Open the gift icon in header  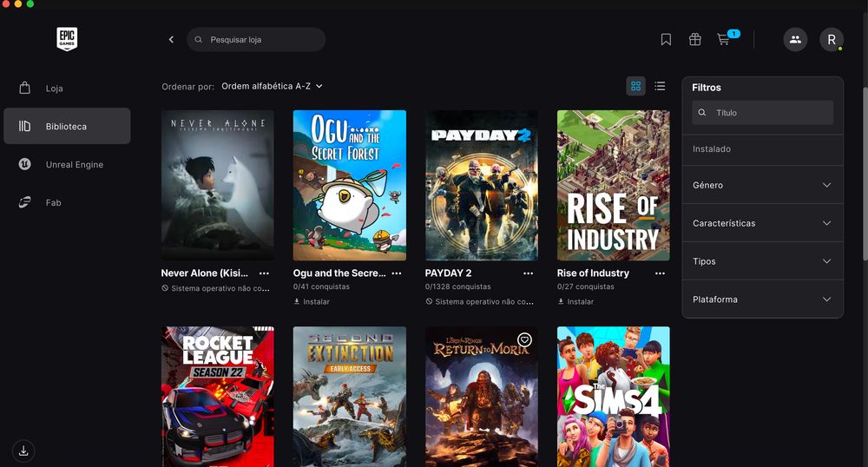[x=694, y=39]
